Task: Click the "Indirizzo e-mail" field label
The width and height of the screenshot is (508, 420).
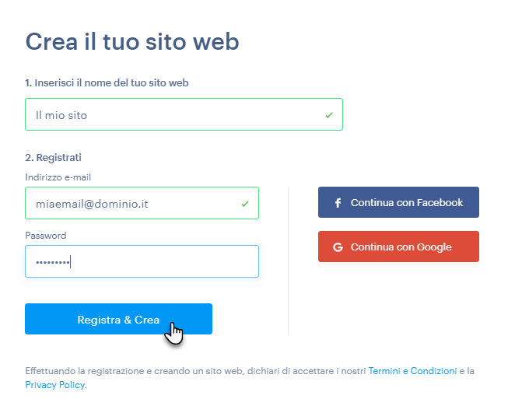Action: tap(58, 177)
